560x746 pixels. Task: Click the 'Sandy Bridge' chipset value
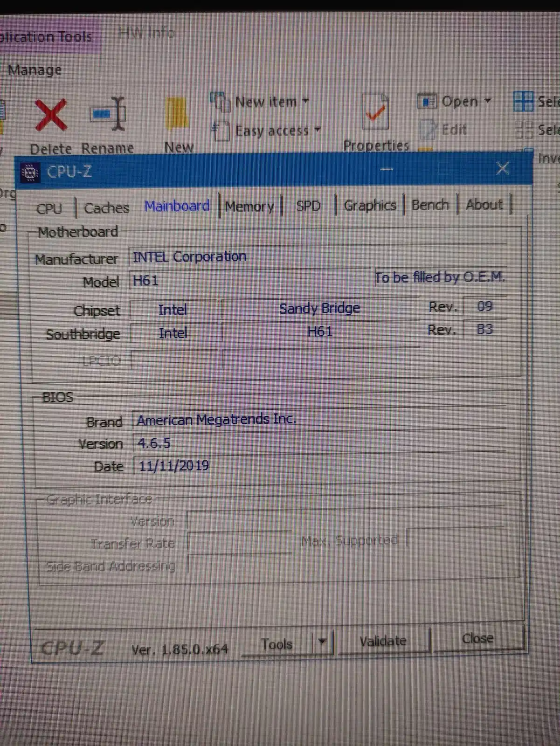pyautogui.click(x=320, y=308)
